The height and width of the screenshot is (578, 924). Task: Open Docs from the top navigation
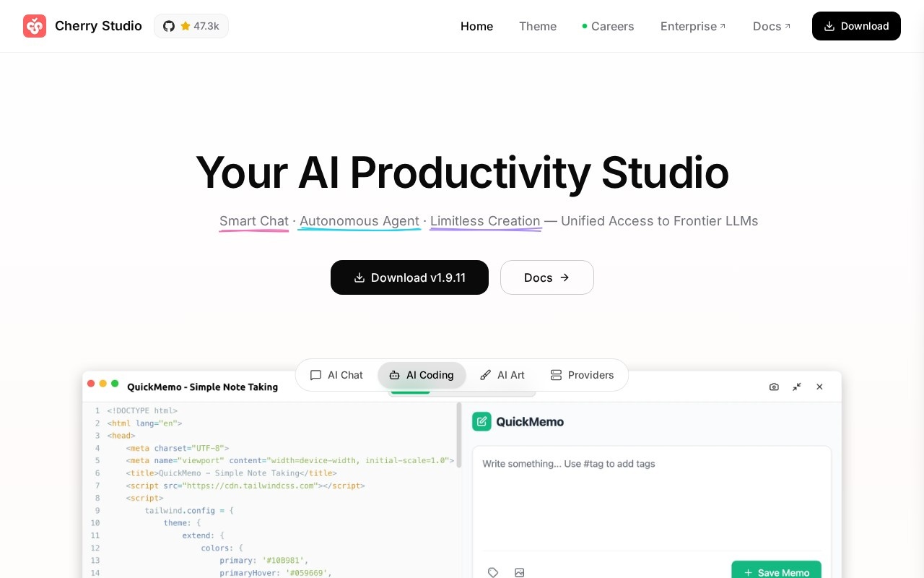click(x=772, y=26)
